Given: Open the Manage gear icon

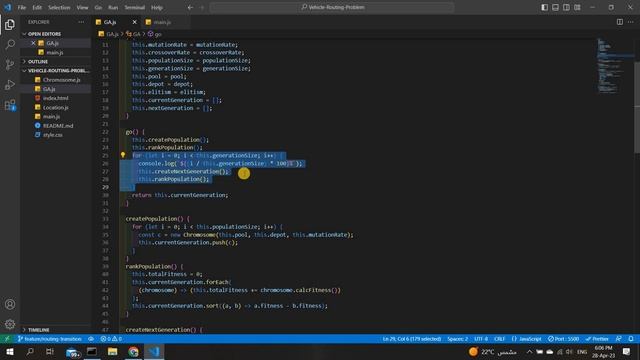Looking at the screenshot, I should pos(10,324).
